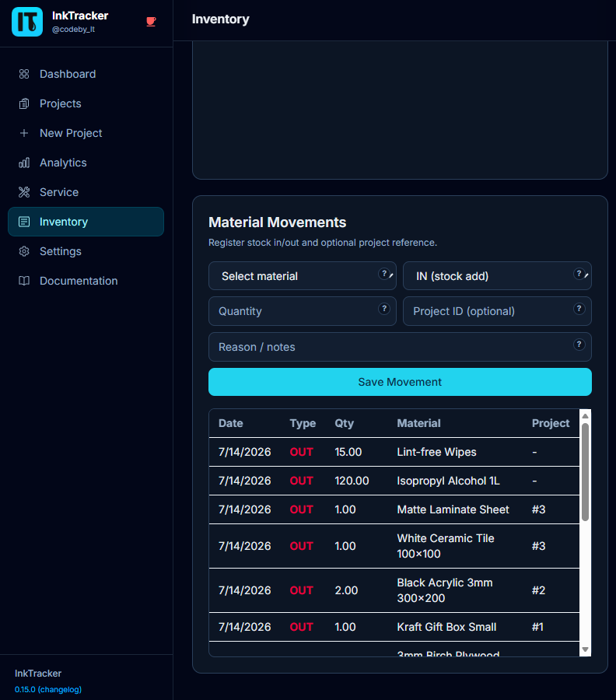Click the Qty column header
This screenshot has height=700, width=616.
click(344, 423)
